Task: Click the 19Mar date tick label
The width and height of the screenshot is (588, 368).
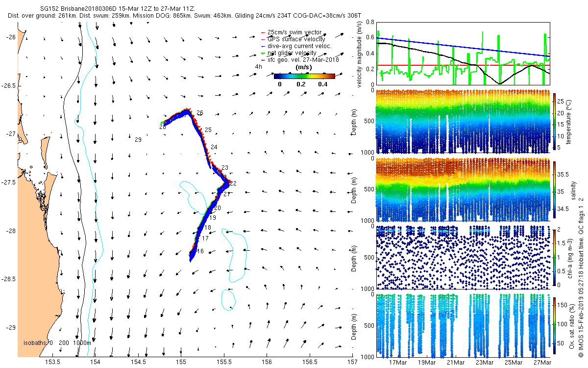Action: pyautogui.click(x=426, y=363)
